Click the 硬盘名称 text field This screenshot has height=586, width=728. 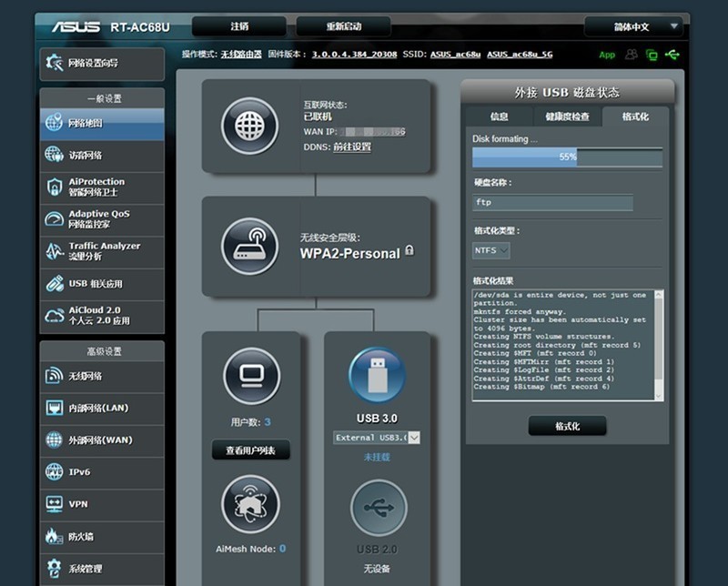(x=552, y=203)
